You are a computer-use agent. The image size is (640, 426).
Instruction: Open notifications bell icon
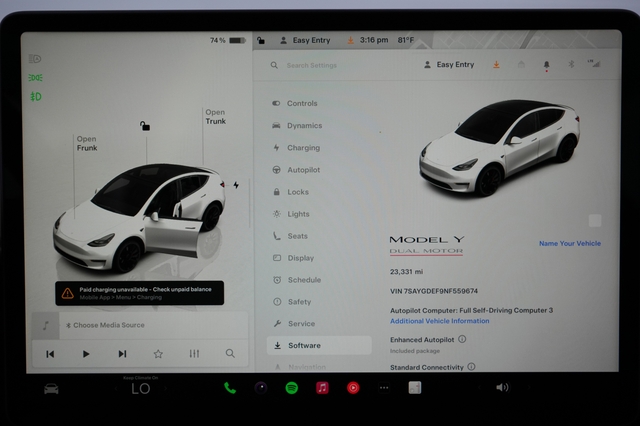(547, 65)
